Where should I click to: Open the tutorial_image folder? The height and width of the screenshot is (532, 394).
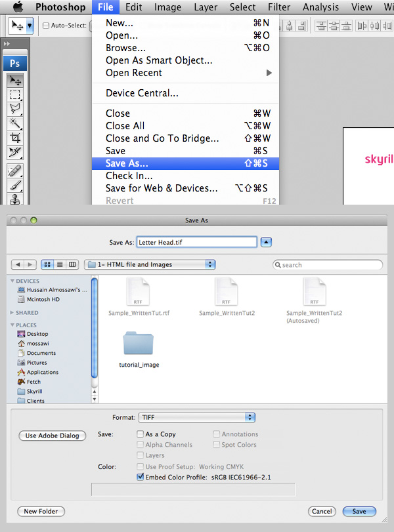[139, 346]
